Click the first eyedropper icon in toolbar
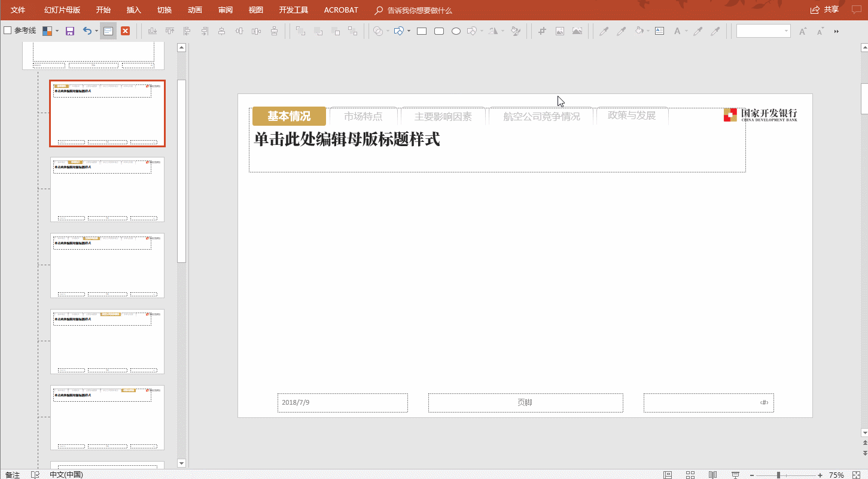 tap(604, 31)
